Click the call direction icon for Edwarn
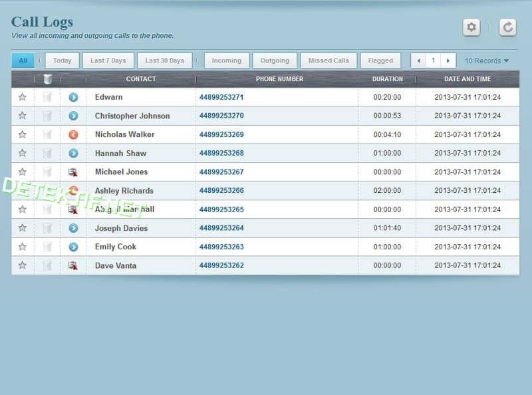This screenshot has height=395, width=532. (x=73, y=97)
